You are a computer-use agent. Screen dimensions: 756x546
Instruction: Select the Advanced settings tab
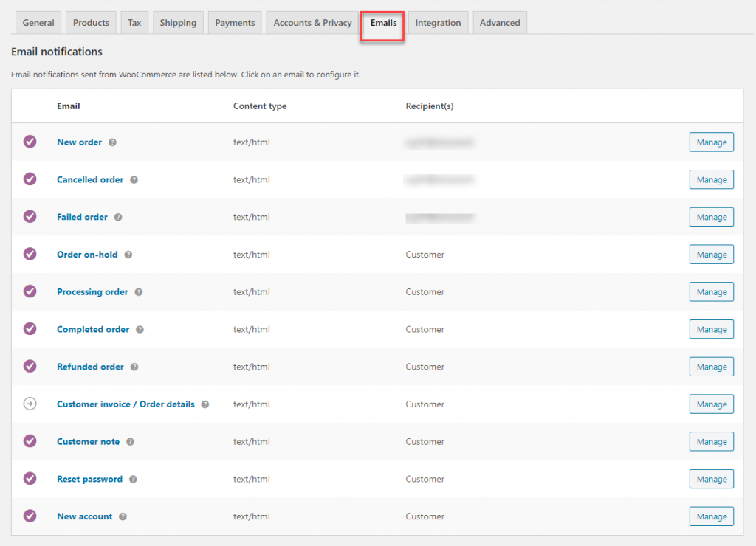coord(500,23)
